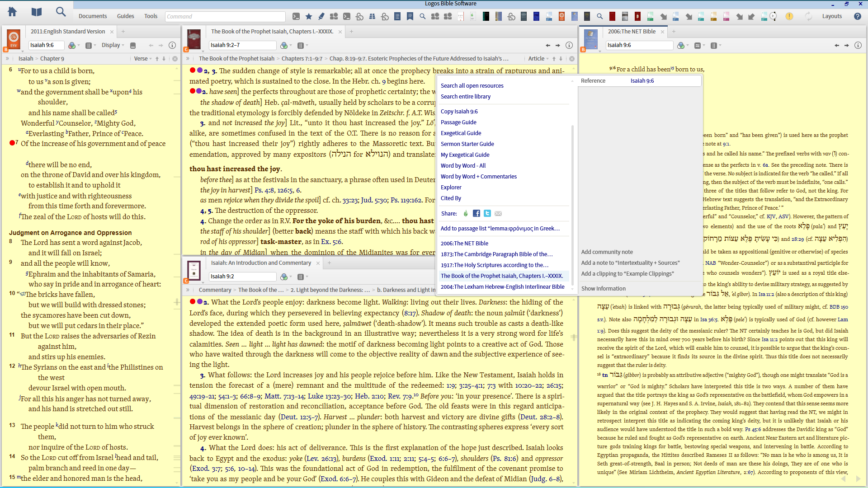This screenshot has height=488, width=868.
Task: Open the Documents menu
Action: pyautogui.click(x=93, y=16)
